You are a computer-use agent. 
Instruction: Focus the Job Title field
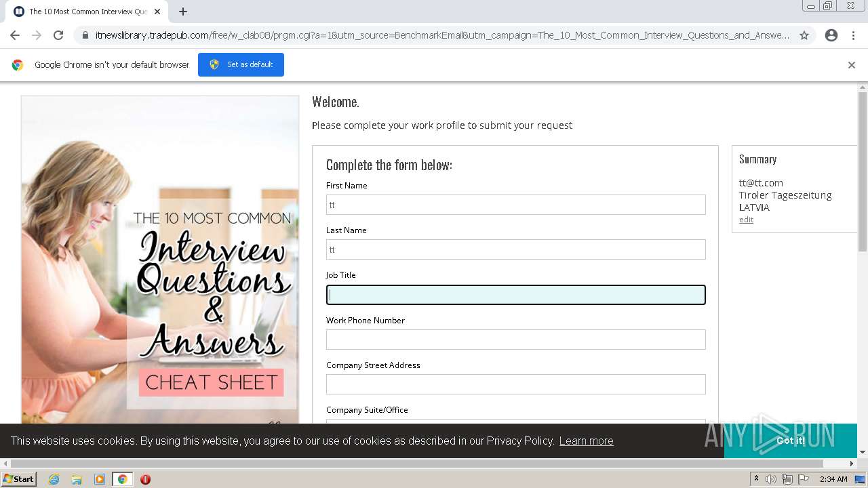515,295
